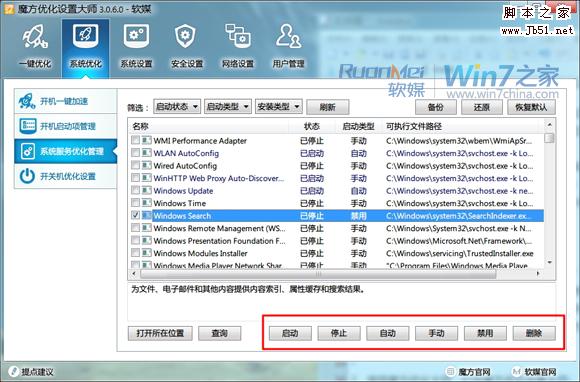This screenshot has width=580, height=382.
Task: Open the 系统设置 gear monitor icon
Action: [x=136, y=36]
